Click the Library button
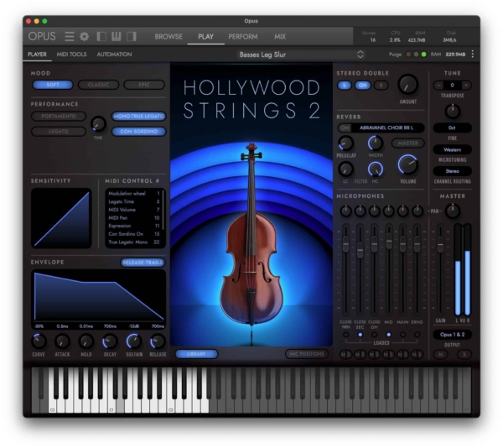Image resolution: width=503 pixels, height=448 pixels. [196, 354]
